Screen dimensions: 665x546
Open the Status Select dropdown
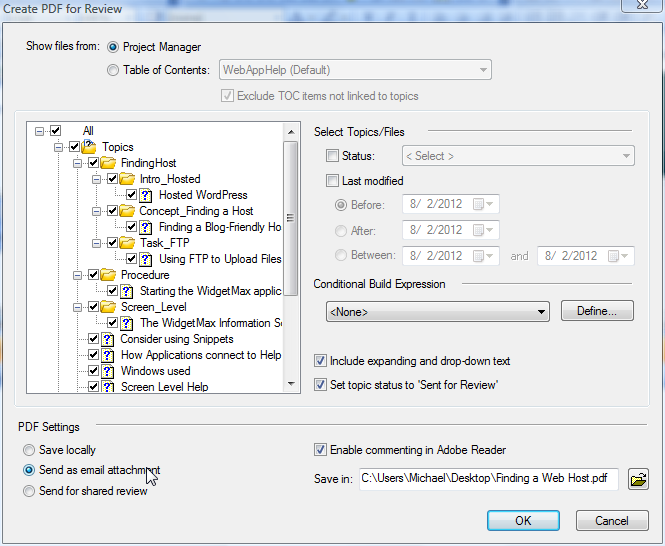(x=518, y=156)
